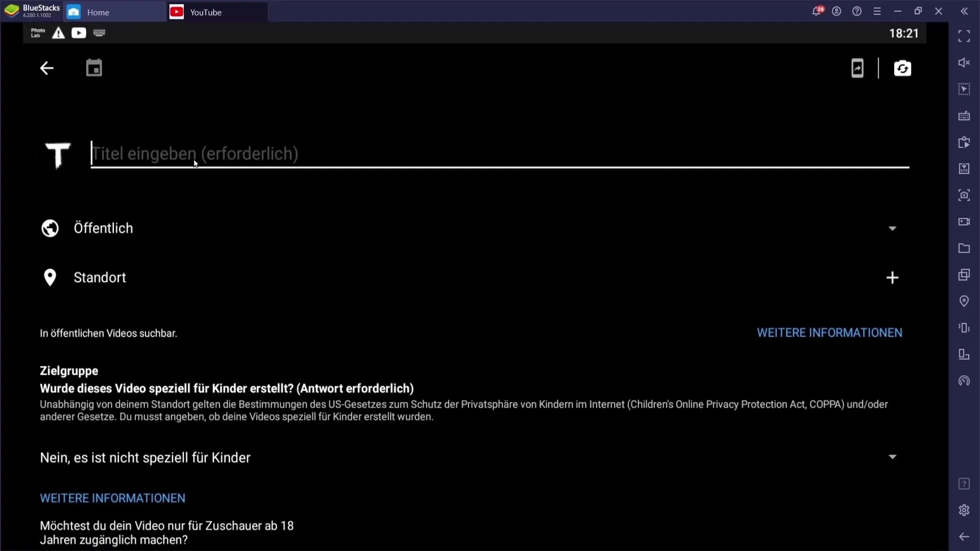
Task: Expand the Zielgruppe children setting dropdown
Action: click(893, 458)
